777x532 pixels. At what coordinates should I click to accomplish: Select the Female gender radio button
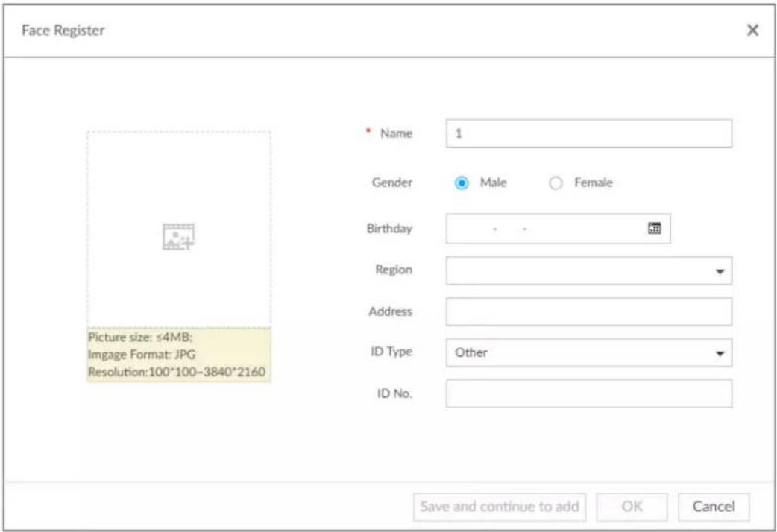(x=556, y=183)
